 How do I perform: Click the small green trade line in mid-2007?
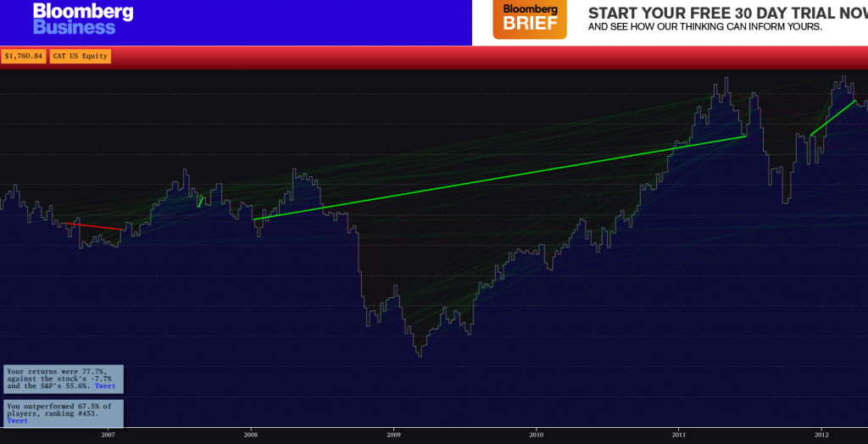coord(200,202)
